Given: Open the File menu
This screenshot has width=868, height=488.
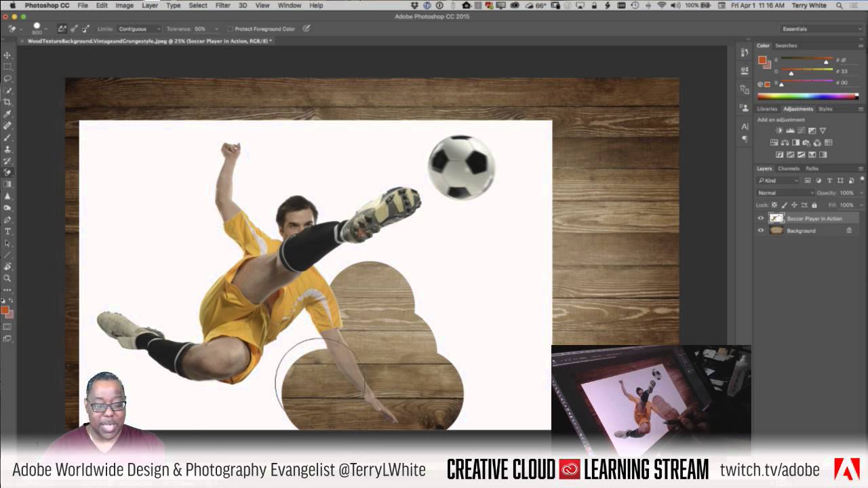Looking at the screenshot, I should pos(83,5).
